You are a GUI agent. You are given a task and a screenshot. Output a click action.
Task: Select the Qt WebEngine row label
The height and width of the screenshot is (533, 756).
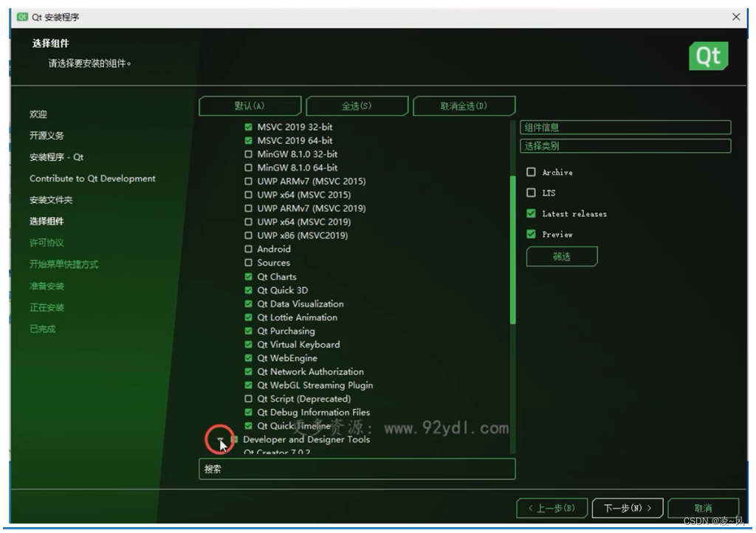point(287,357)
